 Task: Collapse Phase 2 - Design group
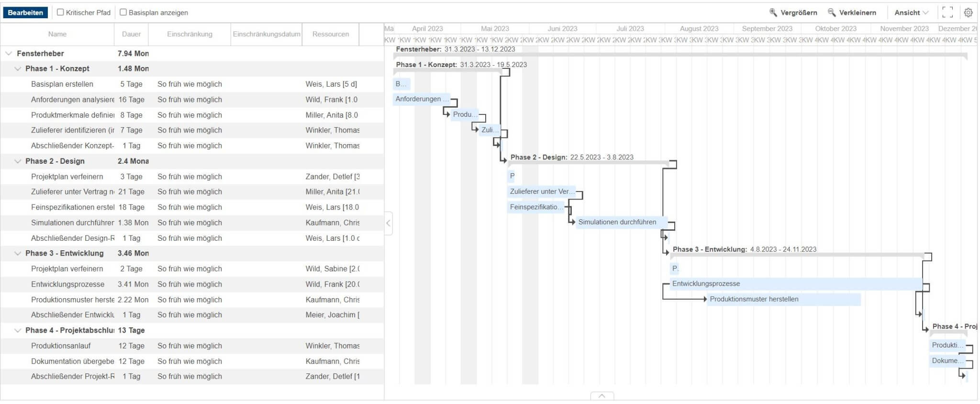point(18,161)
